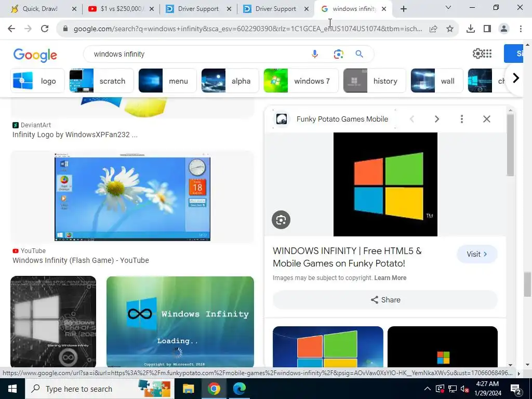Open Microsoft Edge from taskbar
The height and width of the screenshot is (399, 532).
(x=239, y=389)
